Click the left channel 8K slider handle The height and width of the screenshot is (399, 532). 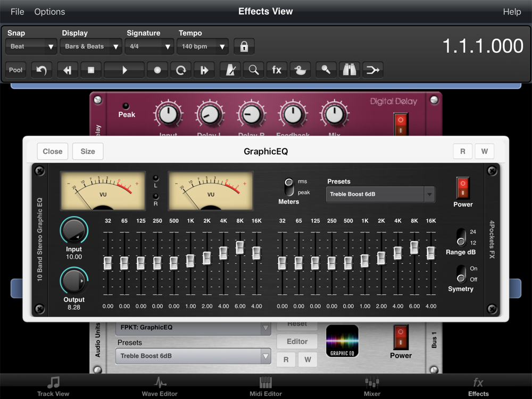[x=240, y=247]
